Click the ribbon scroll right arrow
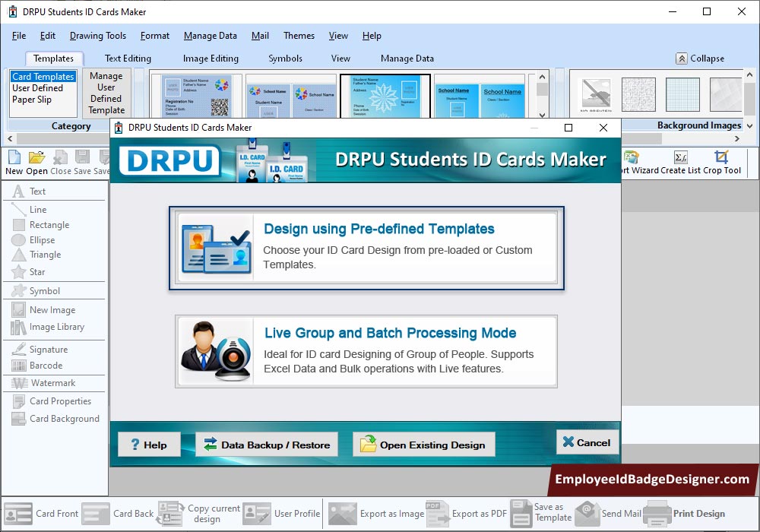760x532 pixels. 737,139
